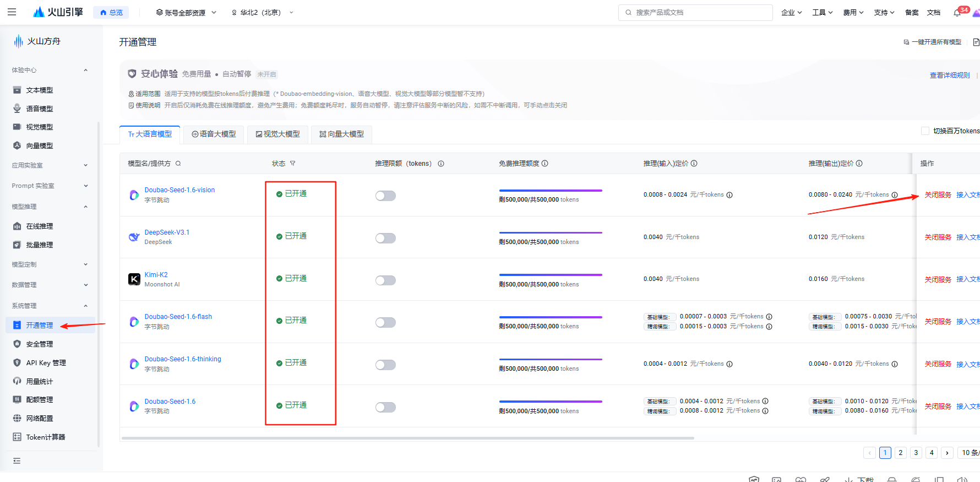Expand the 模型定制 sidebar section

(x=50, y=264)
